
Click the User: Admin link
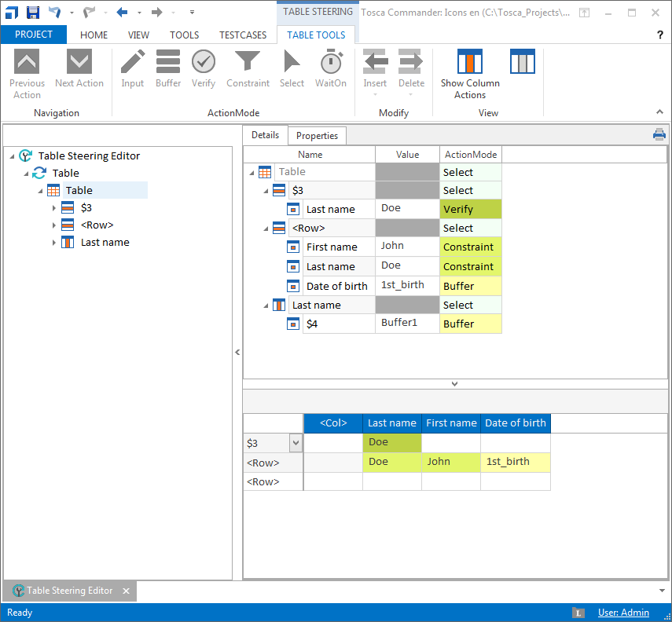[623, 613]
